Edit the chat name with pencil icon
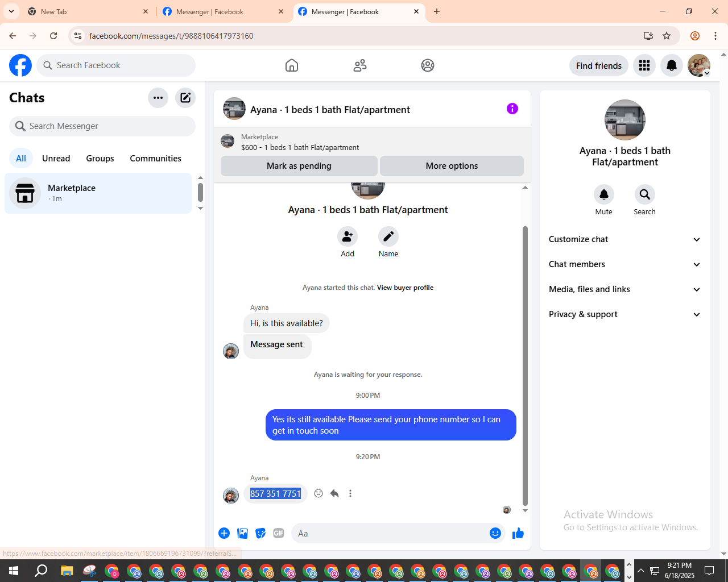 [388, 236]
